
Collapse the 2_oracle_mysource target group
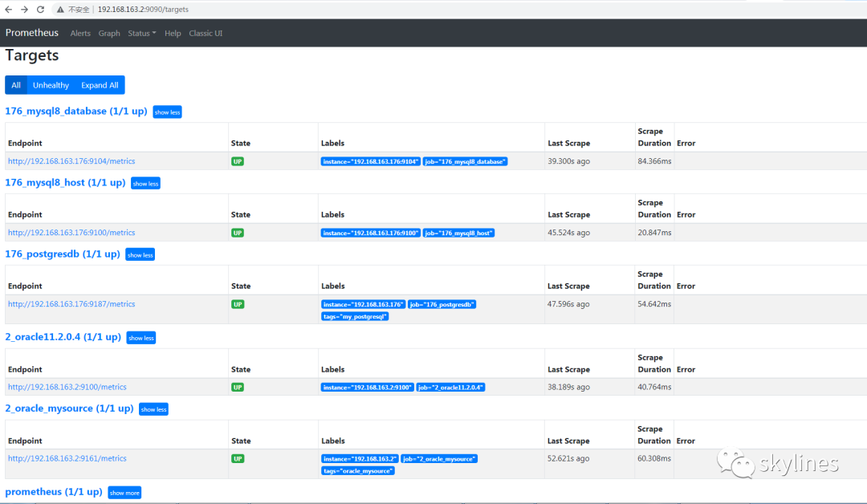tap(153, 409)
